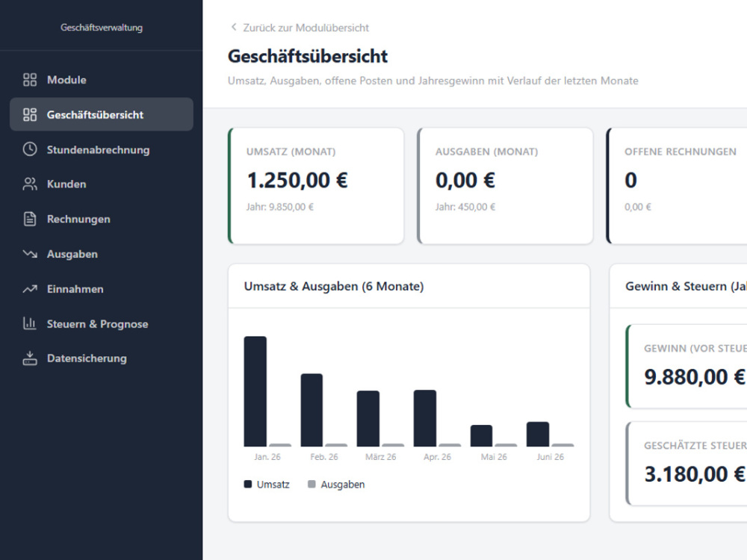Click the Umsatz (Monat) card
This screenshot has height=560, width=747.
tap(316, 186)
